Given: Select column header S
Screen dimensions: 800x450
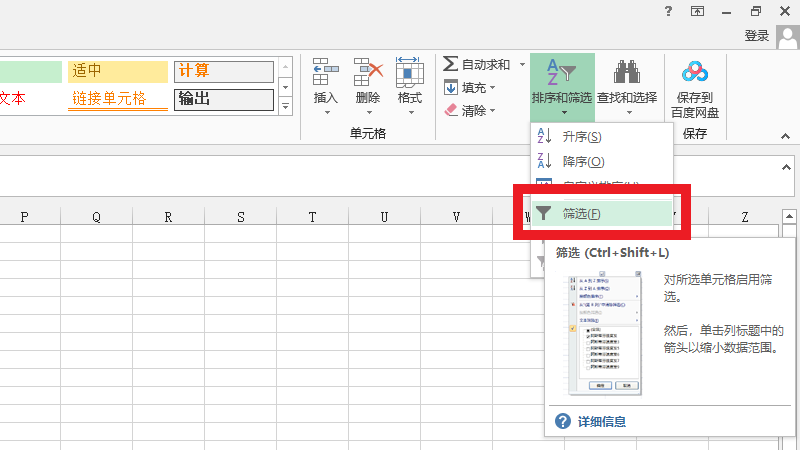Looking at the screenshot, I should tap(241, 217).
